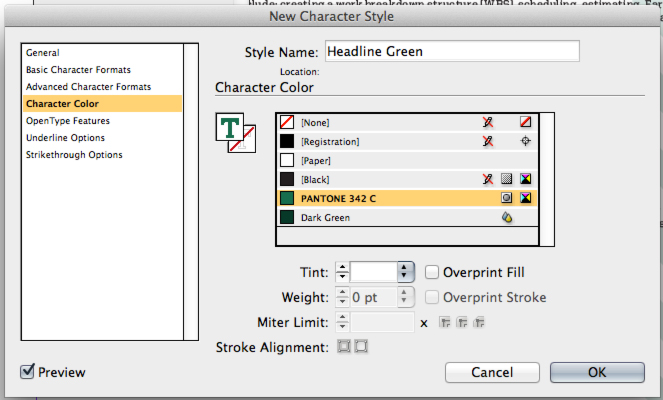Open Strikethrough Options section
The height and width of the screenshot is (400, 663).
tap(102, 155)
